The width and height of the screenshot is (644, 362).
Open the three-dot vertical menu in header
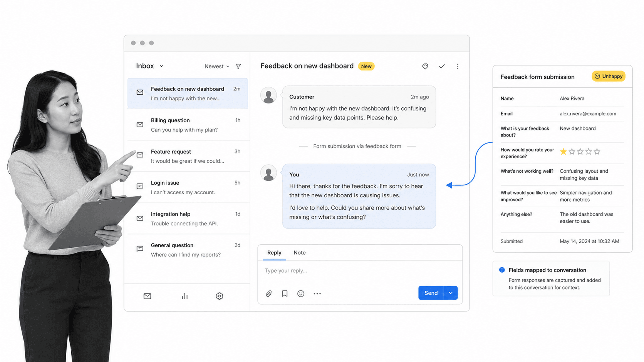(x=458, y=66)
